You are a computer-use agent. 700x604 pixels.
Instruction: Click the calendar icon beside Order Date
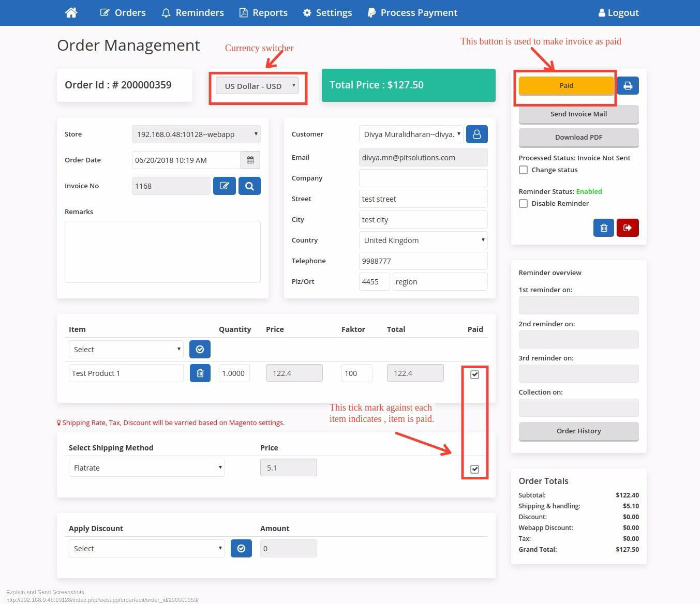pyautogui.click(x=250, y=160)
